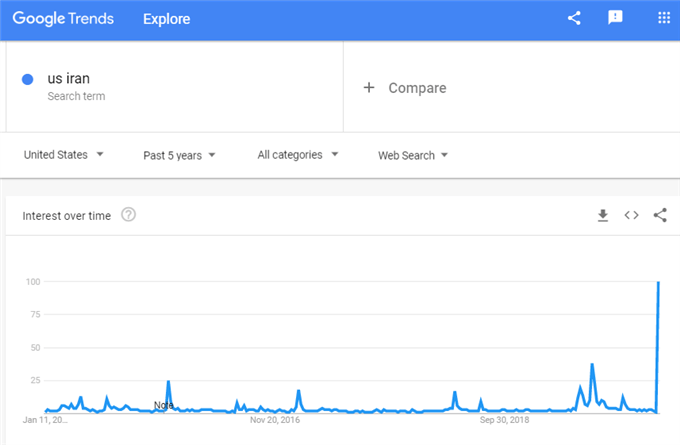
Task: Click the peak at chart's right end
Action: 658,284
